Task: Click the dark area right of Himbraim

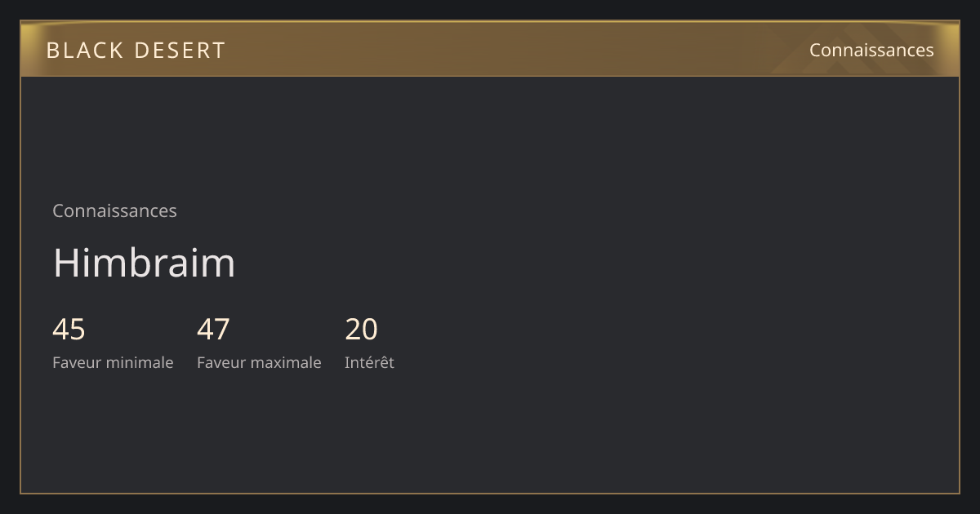Action: pyautogui.click(x=572, y=263)
